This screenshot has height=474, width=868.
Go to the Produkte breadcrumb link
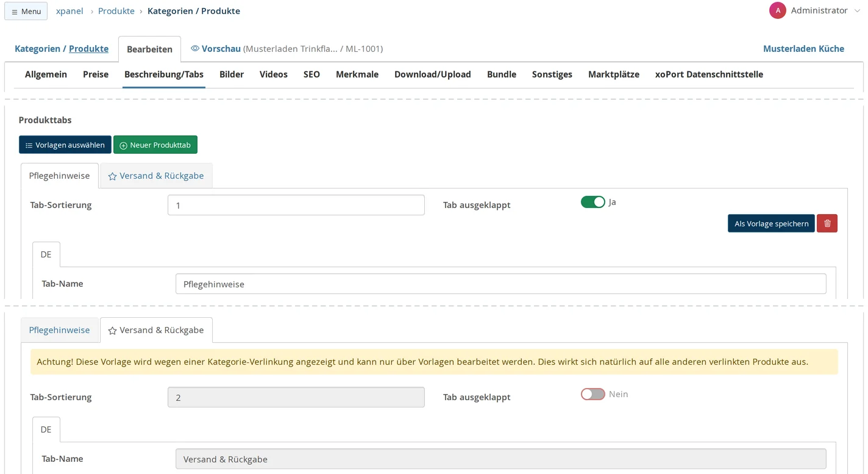(x=116, y=11)
